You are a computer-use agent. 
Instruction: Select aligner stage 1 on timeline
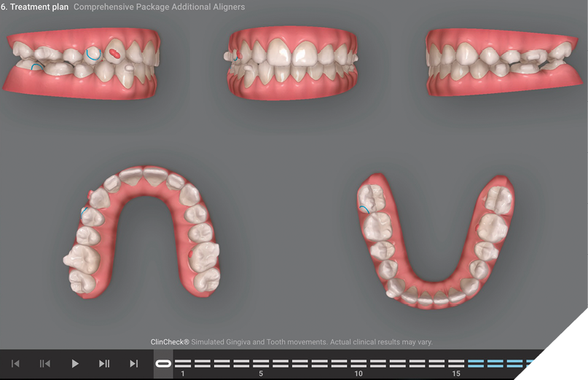183,363
